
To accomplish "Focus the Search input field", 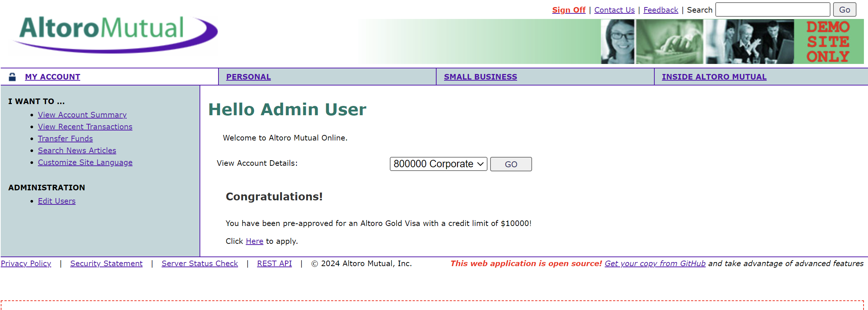I will (773, 10).
